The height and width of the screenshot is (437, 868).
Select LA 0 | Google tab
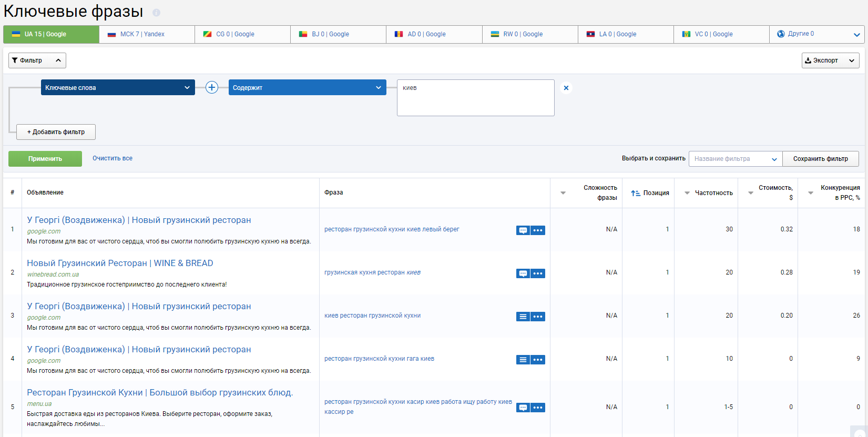(x=626, y=34)
